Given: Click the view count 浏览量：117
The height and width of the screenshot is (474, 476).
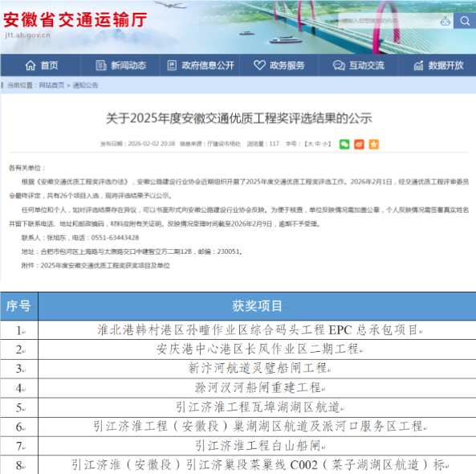Looking at the screenshot, I should [x=263, y=144].
